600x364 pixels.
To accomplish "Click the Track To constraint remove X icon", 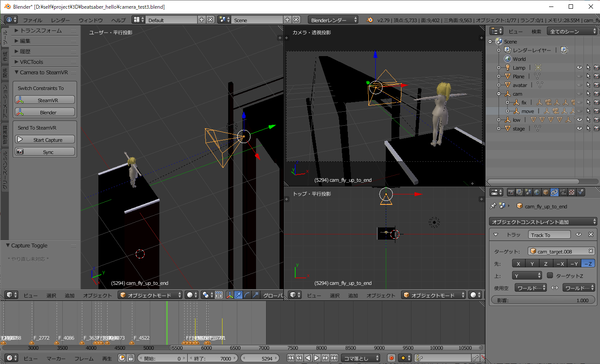I will [591, 234].
